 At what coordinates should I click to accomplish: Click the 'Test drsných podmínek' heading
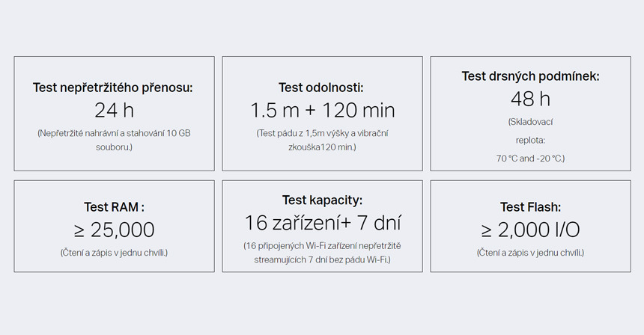[530, 76]
